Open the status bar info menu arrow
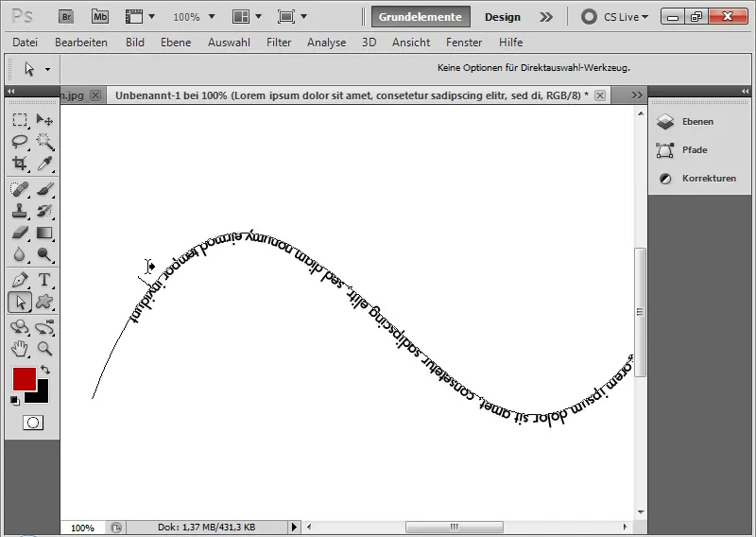Viewport: 756px width, 537px height. [294, 528]
